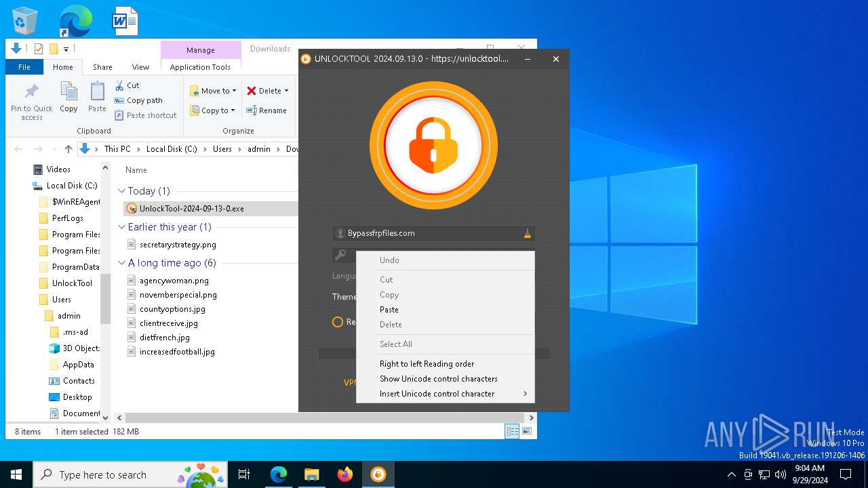The width and height of the screenshot is (868, 488).
Task: Click Properties checkmark icon in Explorer title bar
Action: 38,49
